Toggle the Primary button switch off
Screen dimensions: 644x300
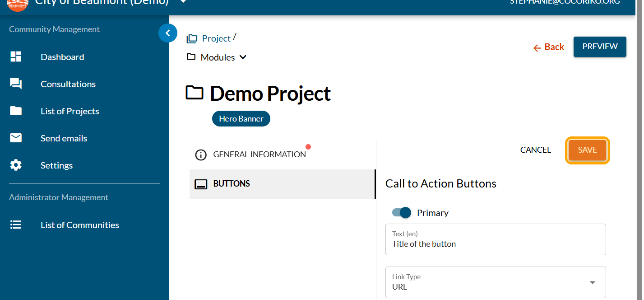pyautogui.click(x=402, y=213)
